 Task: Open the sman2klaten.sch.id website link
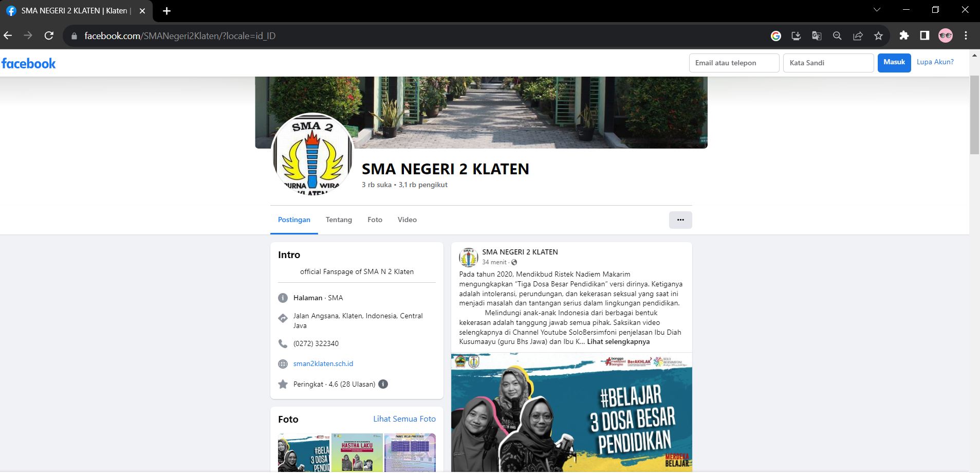323,364
